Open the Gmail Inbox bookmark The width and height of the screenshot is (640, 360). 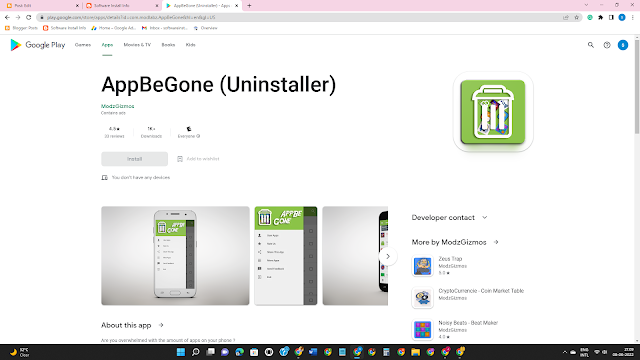(164, 28)
